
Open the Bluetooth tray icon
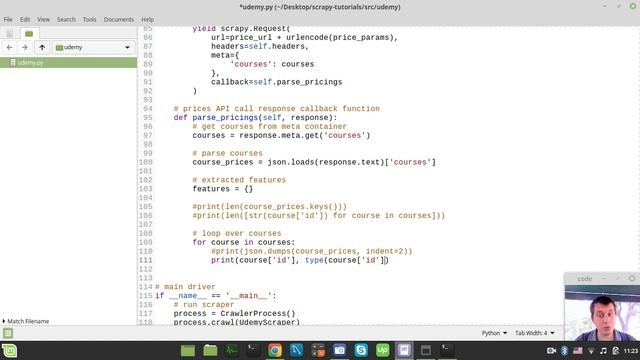pos(564,351)
